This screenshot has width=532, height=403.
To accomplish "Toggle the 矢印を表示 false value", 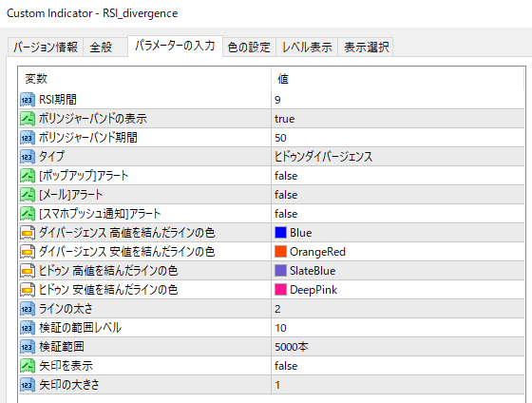I will point(398,366).
